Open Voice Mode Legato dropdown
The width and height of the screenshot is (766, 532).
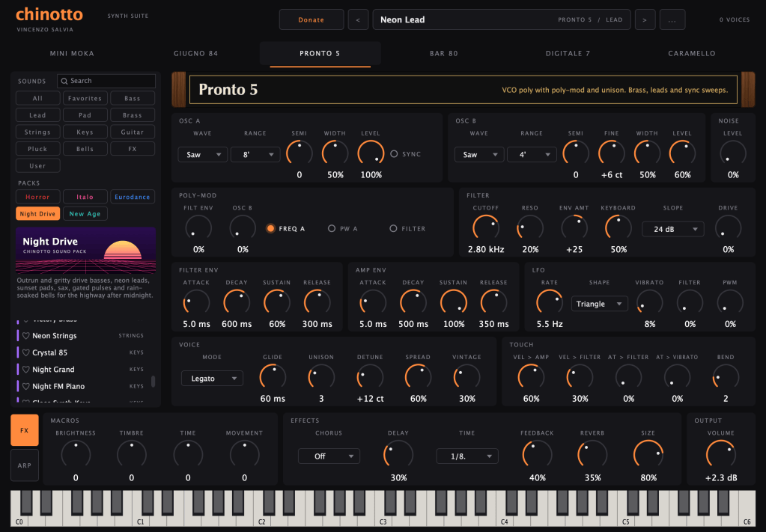(x=212, y=379)
